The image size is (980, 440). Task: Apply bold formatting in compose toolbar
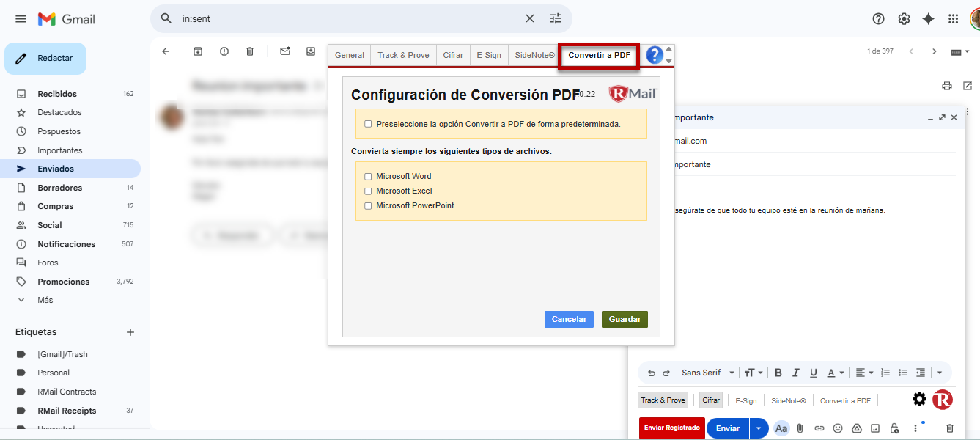(x=778, y=373)
